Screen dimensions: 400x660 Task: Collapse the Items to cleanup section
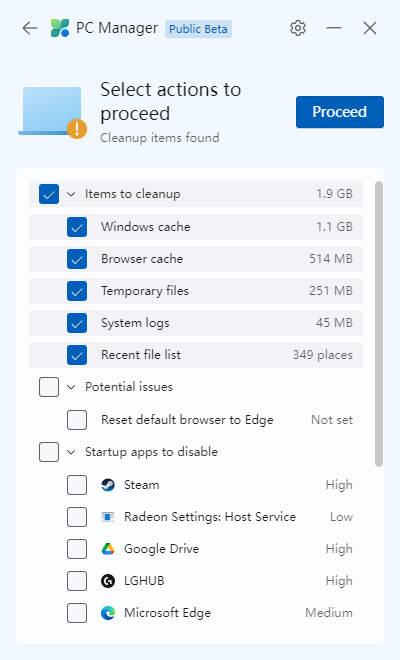tap(71, 194)
